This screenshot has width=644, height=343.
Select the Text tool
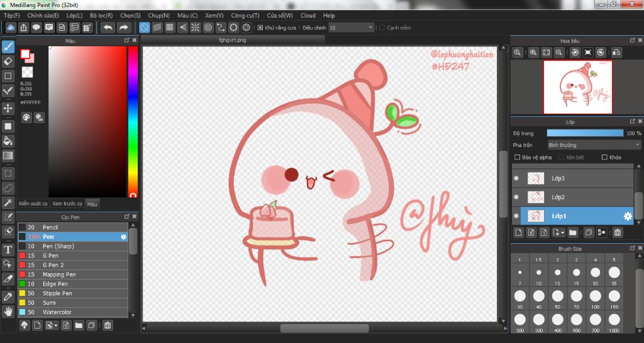8,249
